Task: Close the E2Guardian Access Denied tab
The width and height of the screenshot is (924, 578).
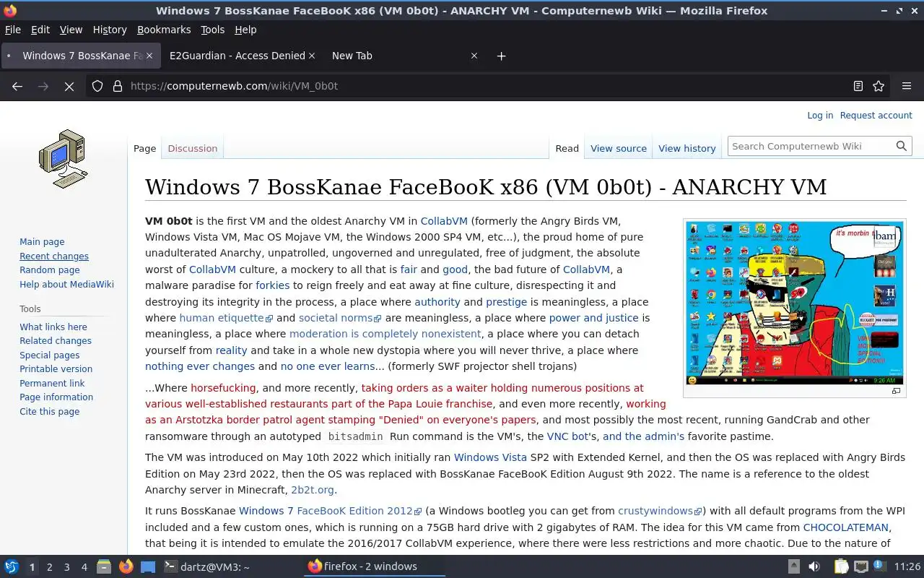Action: coord(312,56)
